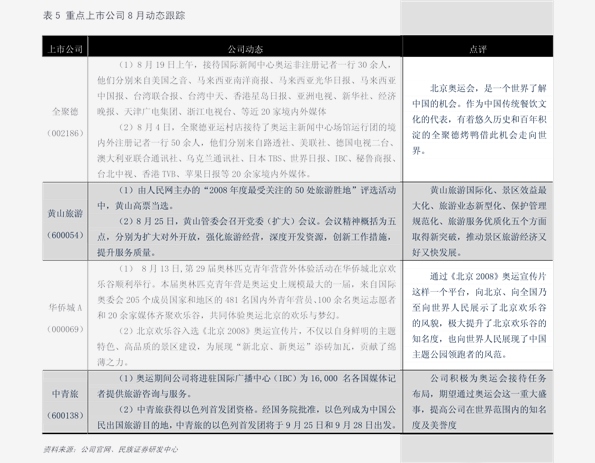Click the 华侨城 news line '(2) 北京欢乐谷入选'
This screenshot has width=595, height=463.
coord(257,331)
